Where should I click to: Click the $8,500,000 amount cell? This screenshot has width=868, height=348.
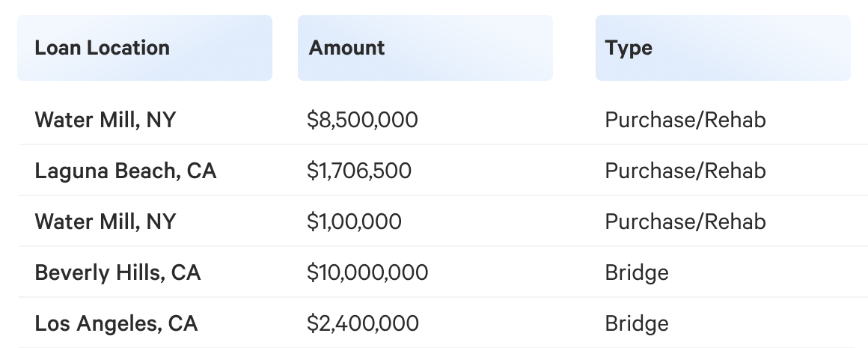[362, 120]
